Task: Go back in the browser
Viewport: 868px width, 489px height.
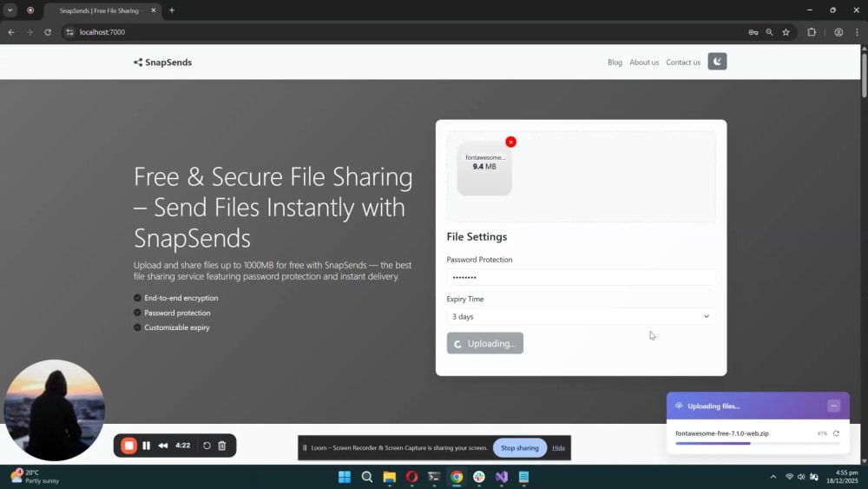Action: (11, 32)
